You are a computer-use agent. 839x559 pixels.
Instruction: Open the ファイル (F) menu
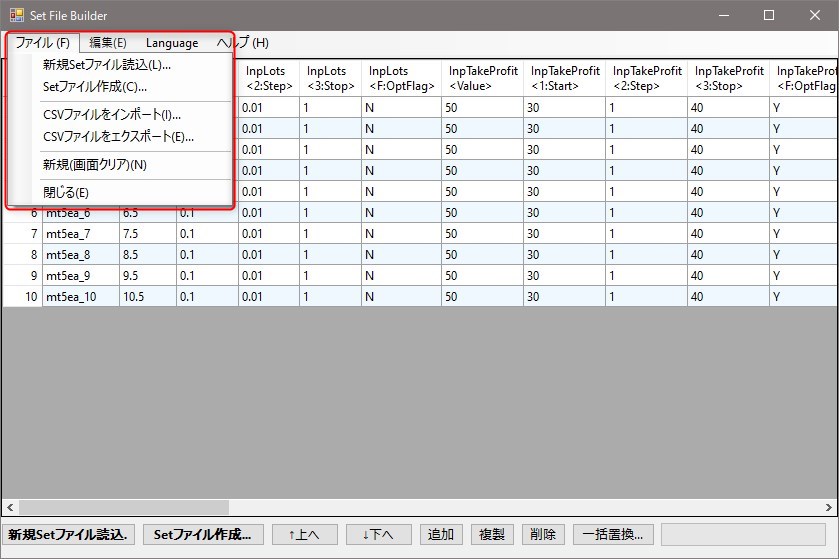[43, 43]
